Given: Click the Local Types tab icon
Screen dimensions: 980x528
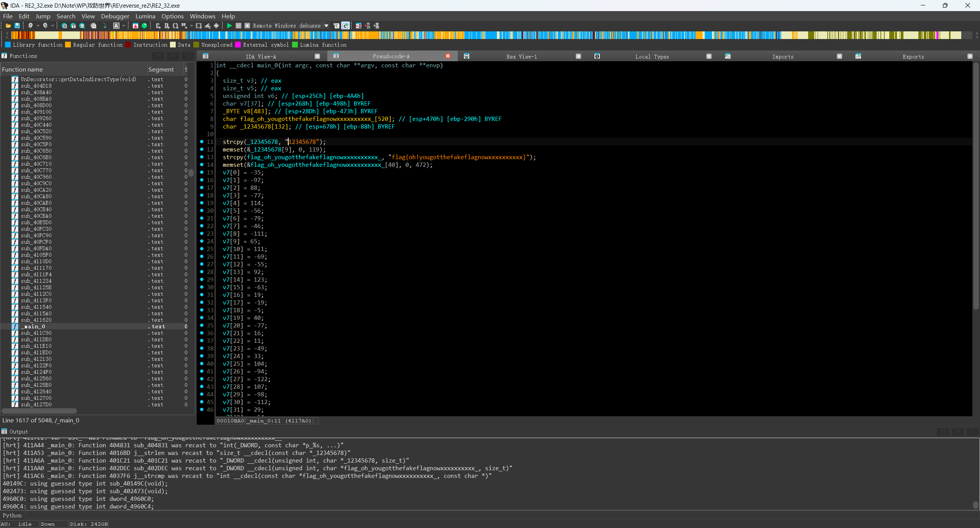Looking at the screenshot, I should click(597, 56).
